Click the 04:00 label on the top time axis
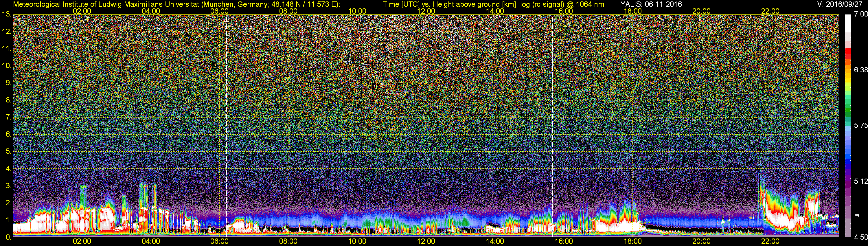 point(151,11)
